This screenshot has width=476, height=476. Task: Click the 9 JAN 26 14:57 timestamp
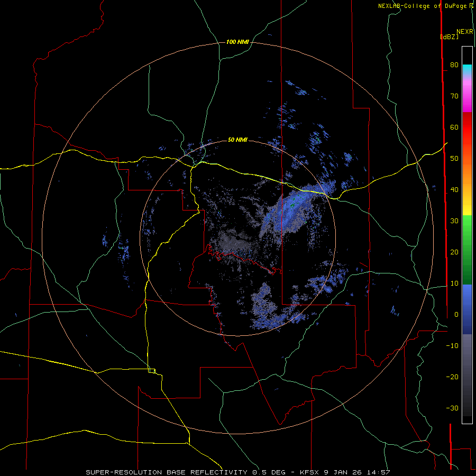pos(357,472)
